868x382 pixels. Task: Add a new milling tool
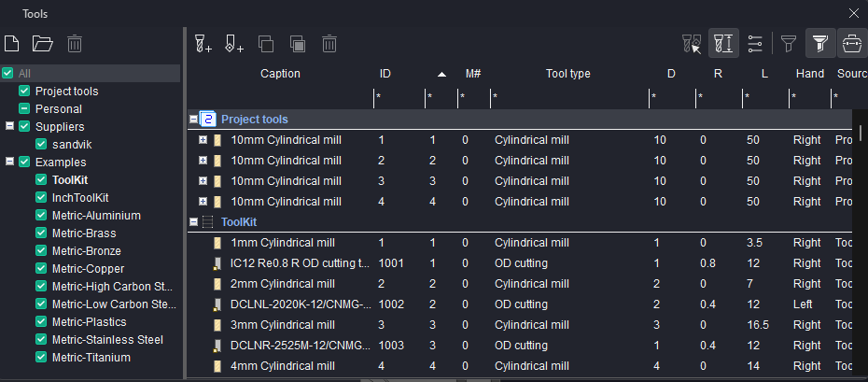203,43
